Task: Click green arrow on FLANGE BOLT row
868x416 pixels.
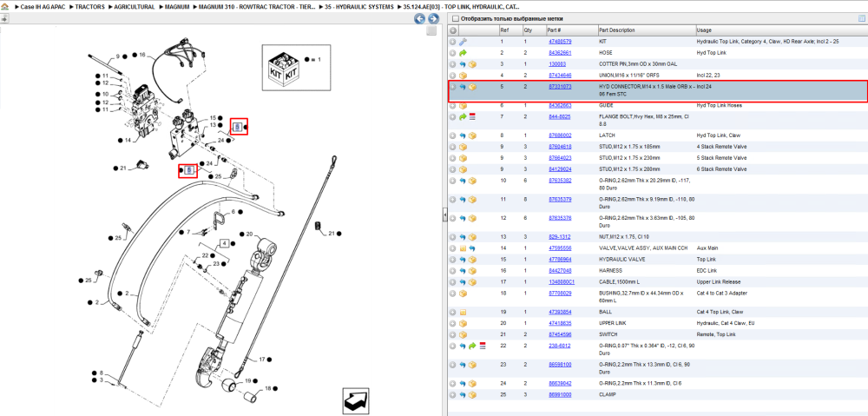Action: click(x=464, y=117)
